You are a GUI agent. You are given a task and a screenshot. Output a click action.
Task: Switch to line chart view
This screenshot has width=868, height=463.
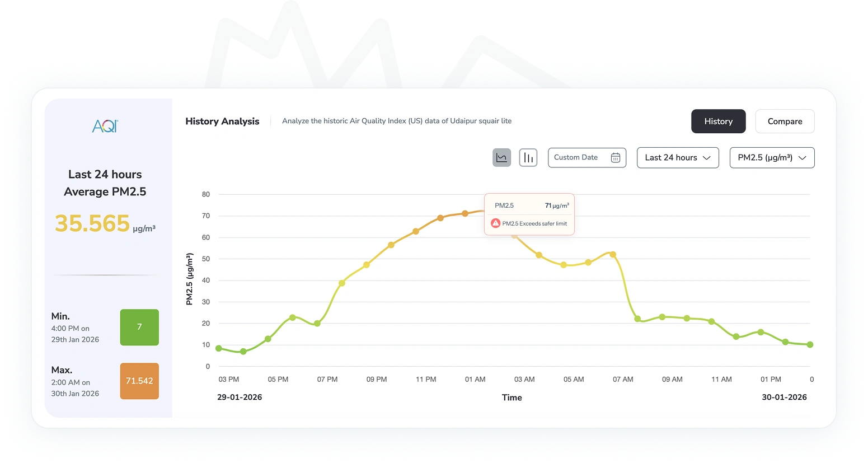pos(501,158)
